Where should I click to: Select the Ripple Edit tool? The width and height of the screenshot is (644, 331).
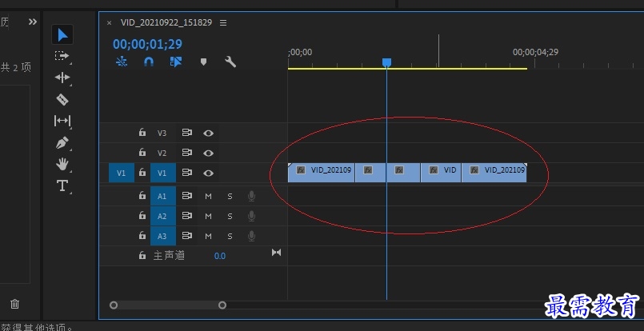62,78
